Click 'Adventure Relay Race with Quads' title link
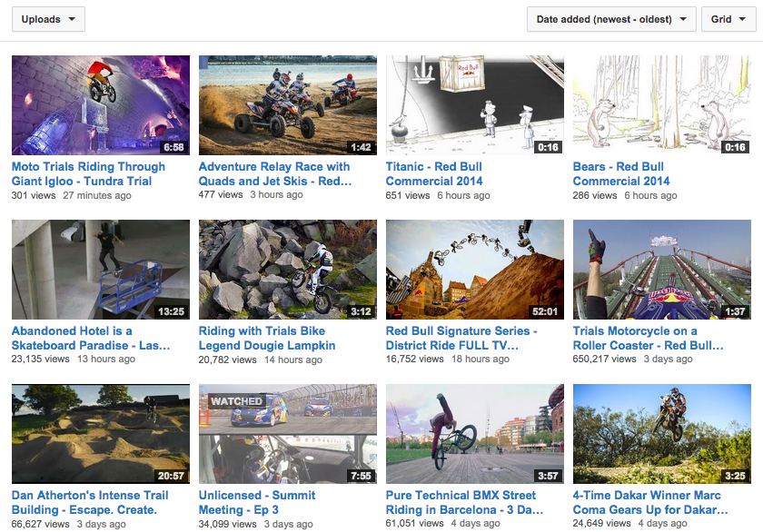The height and width of the screenshot is (532, 763). (x=275, y=173)
